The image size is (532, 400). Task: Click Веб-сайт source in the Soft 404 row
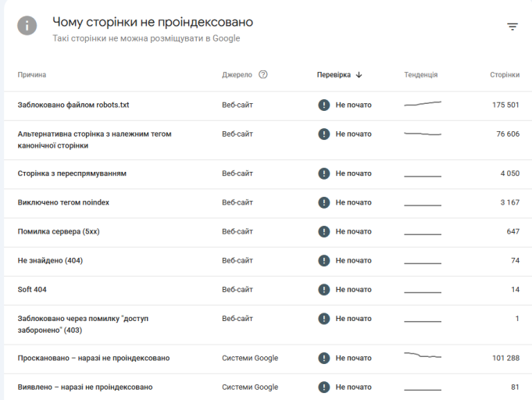point(237,290)
